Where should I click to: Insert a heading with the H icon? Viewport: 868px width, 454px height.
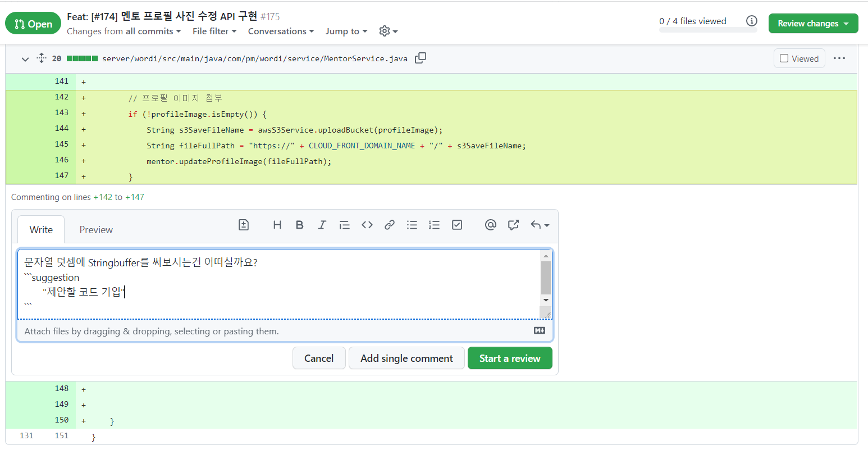pos(277,225)
